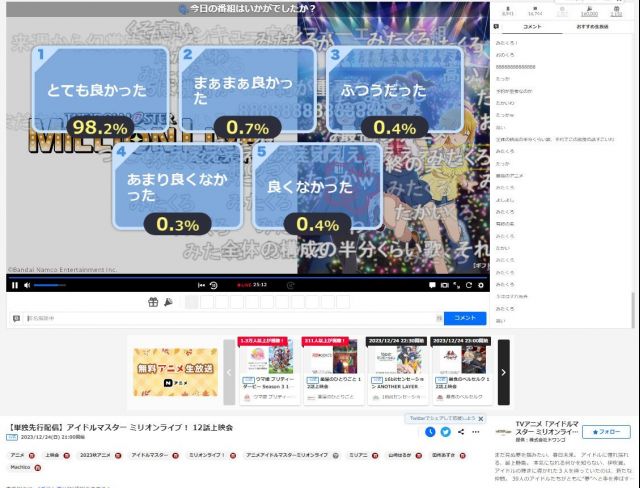Mute the player volume speaker icon
Screen dimensions: 640x488
click(x=27, y=285)
